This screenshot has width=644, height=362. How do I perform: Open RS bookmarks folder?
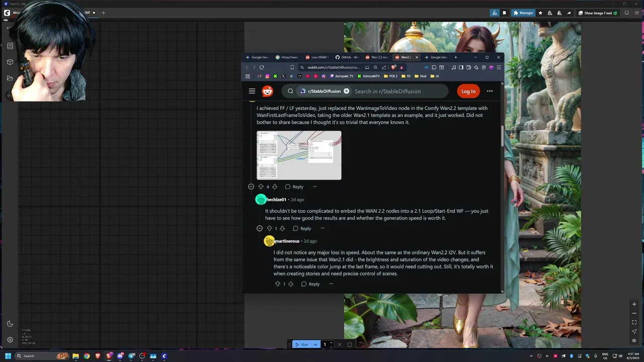point(406,76)
